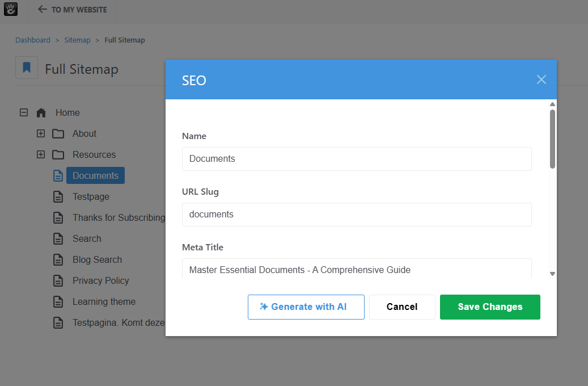Expand the Resources tree node
Viewport: 588px width, 386px height.
pos(40,154)
